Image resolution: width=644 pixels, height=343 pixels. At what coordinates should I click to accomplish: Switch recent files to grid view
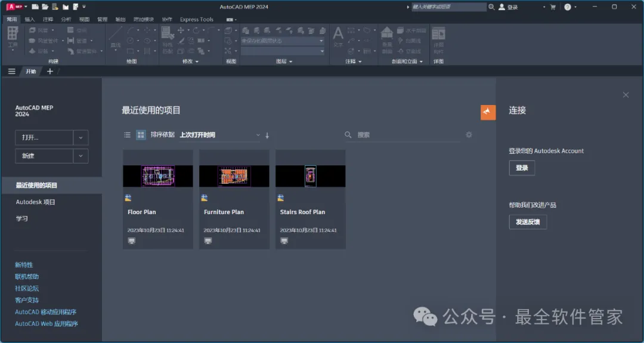tap(141, 135)
